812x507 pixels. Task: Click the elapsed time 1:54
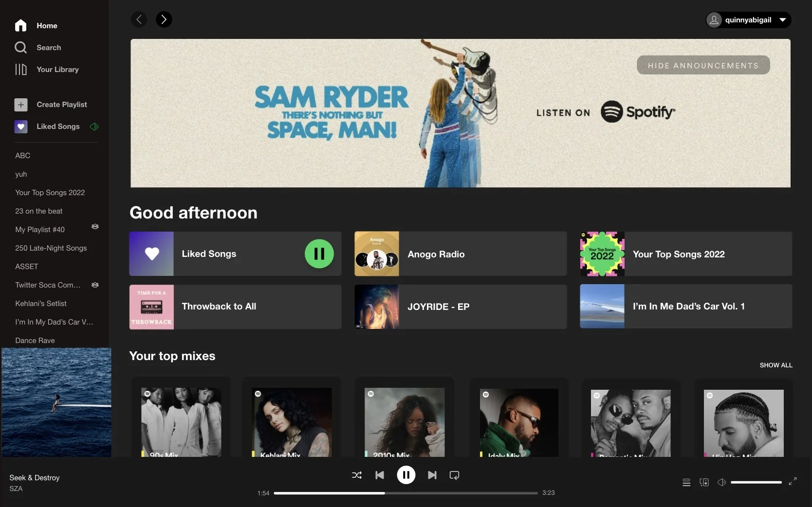click(x=263, y=493)
